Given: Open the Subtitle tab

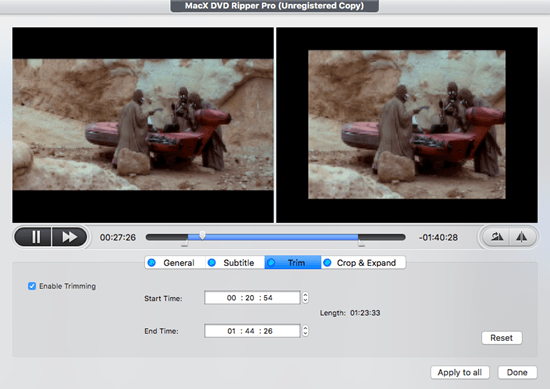Looking at the screenshot, I should [x=235, y=263].
